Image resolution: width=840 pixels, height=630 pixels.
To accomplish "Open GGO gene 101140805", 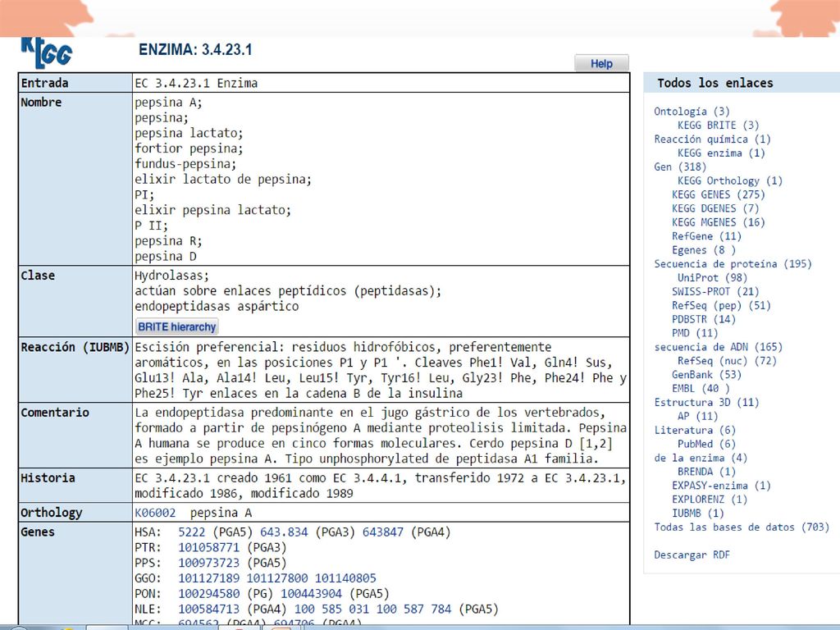I will (345, 578).
